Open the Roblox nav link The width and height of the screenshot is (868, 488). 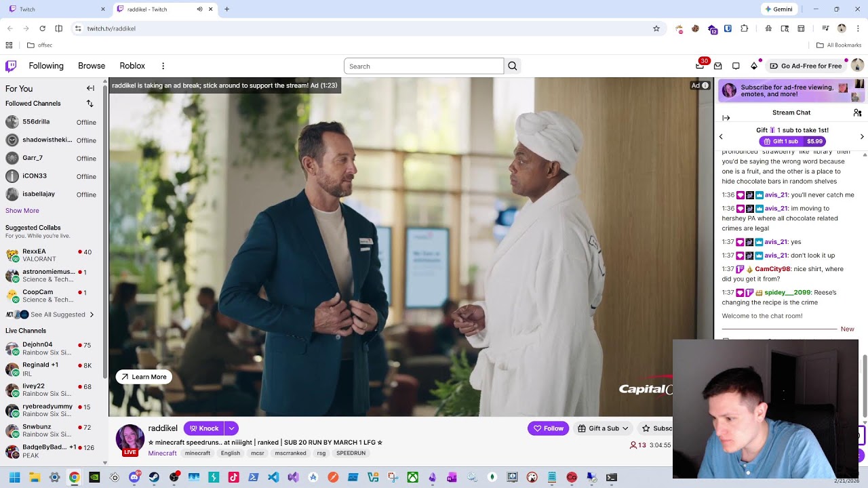tap(132, 66)
